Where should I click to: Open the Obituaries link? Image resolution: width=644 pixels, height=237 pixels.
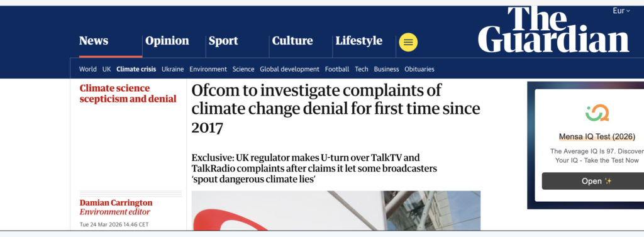coord(419,69)
